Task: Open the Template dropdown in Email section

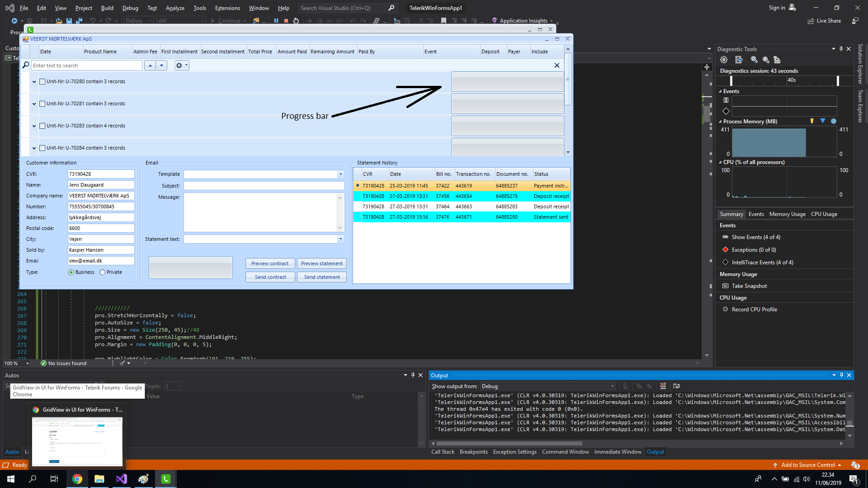Action: tap(340, 174)
